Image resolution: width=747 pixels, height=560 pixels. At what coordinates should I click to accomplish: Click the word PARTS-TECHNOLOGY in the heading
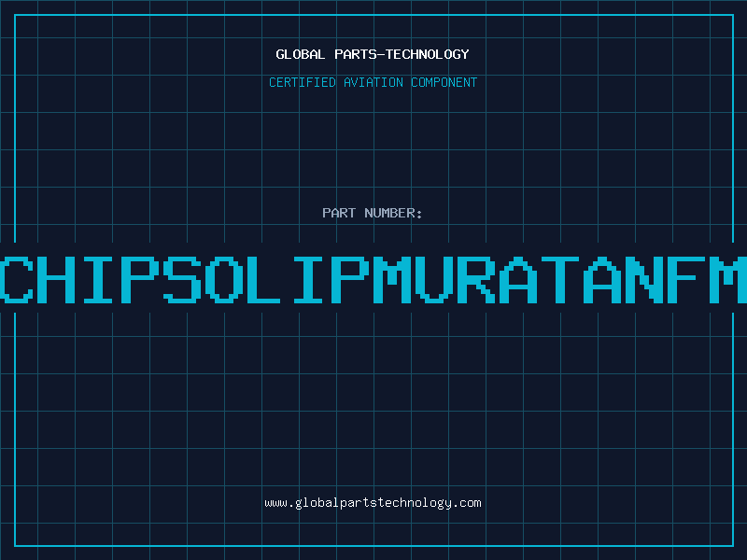click(x=402, y=54)
